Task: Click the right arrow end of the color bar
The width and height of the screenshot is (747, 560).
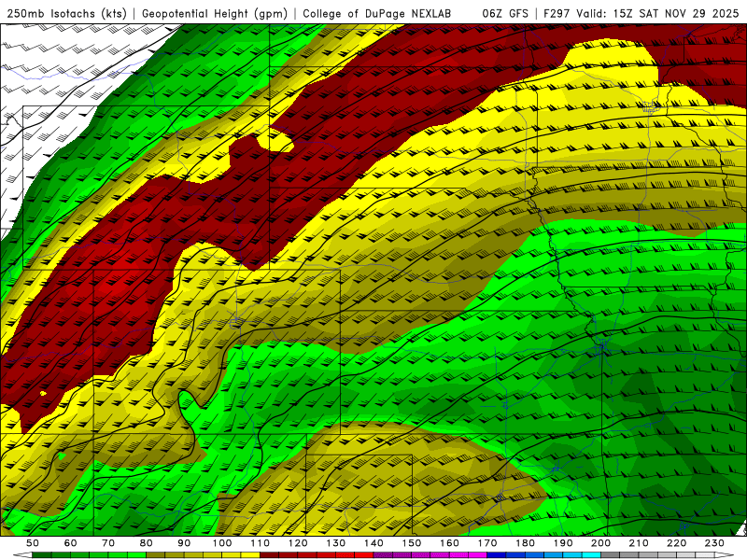Action: pyautogui.click(x=725, y=555)
